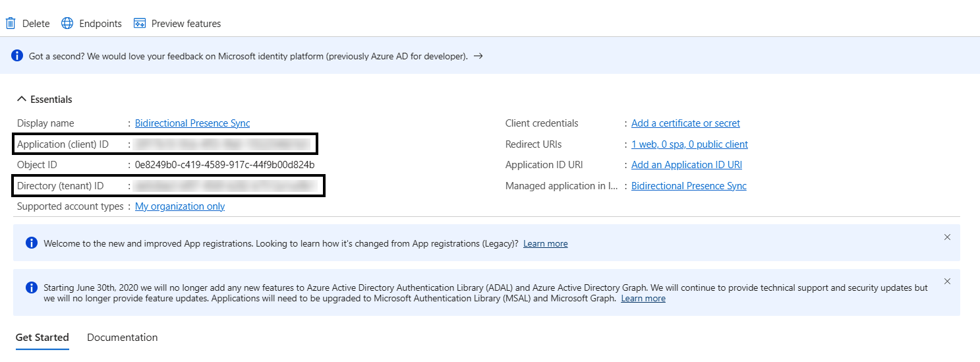The image size is (980, 362).
Task: Open the Bidirectional Presence Sync display name link
Action: 192,123
